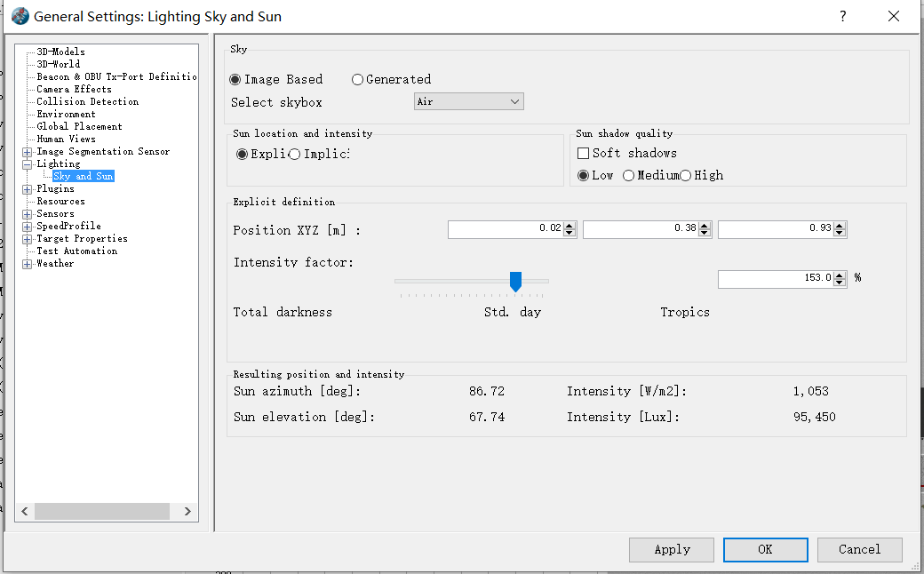Choose Implicit sun location option

295,155
